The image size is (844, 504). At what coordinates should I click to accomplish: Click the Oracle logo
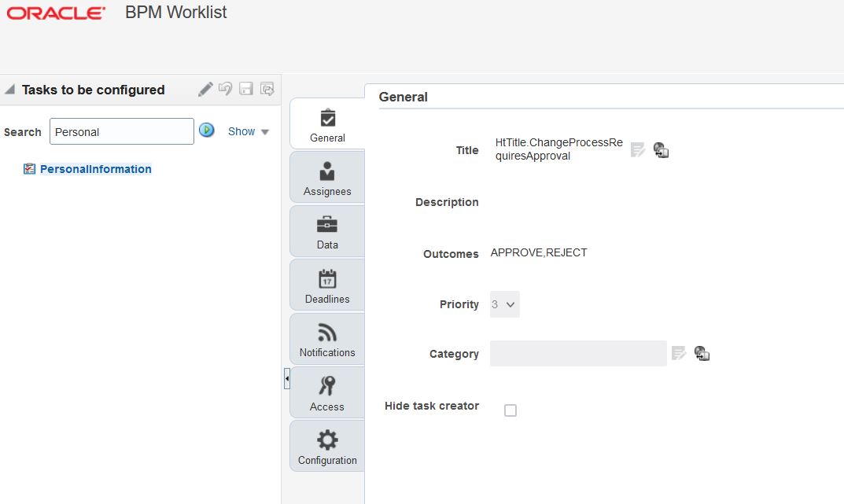coord(55,13)
